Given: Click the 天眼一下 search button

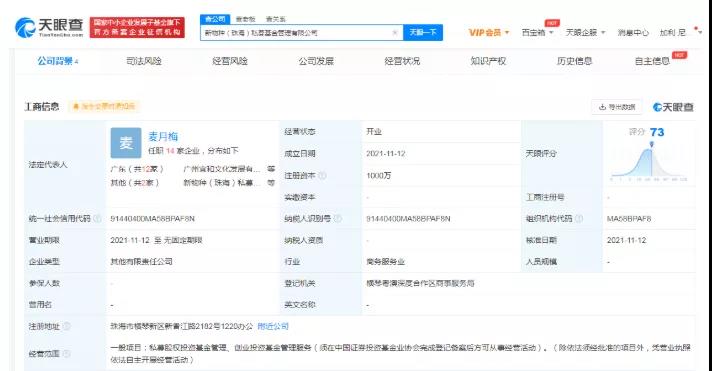Looking at the screenshot, I should pyautogui.click(x=423, y=32).
